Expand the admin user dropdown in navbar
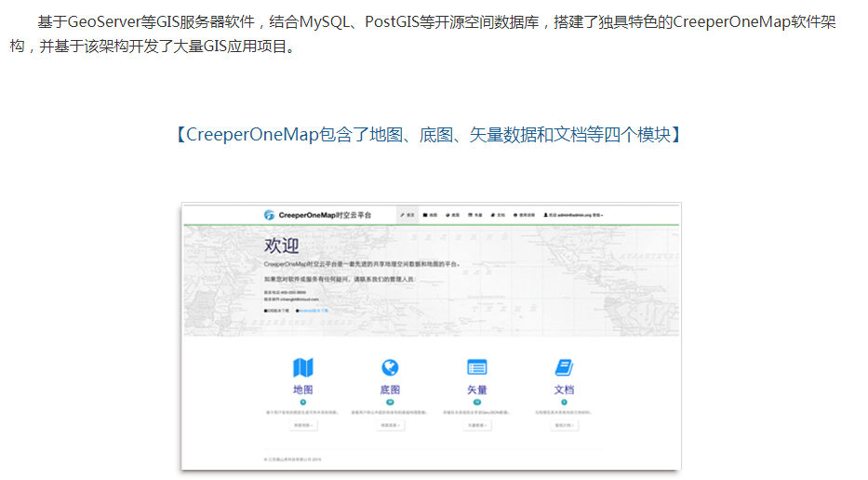The height and width of the screenshot is (480, 868). (573, 215)
